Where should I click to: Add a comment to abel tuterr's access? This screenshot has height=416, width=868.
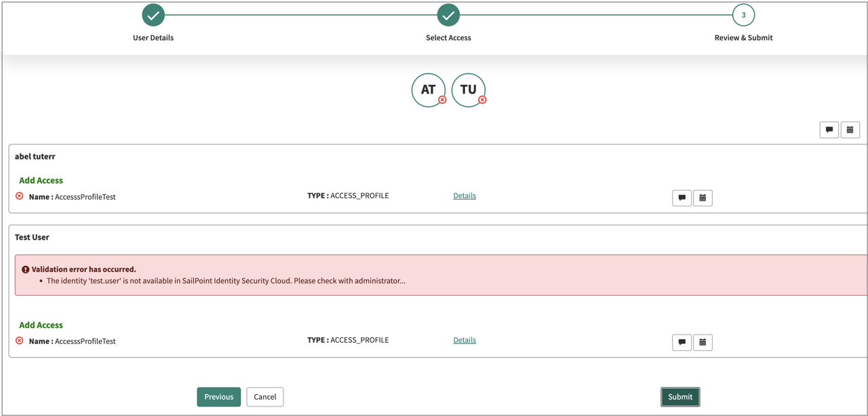(x=682, y=197)
